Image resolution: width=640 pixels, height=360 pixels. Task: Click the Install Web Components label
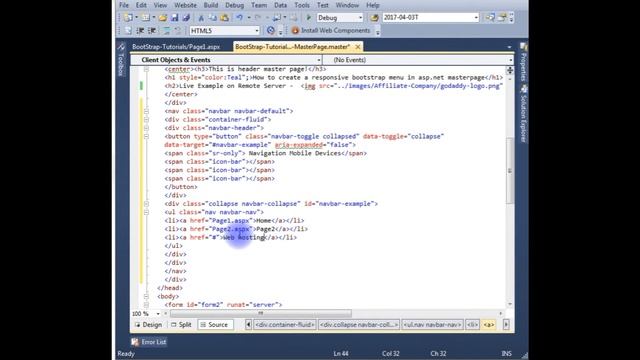coord(336,31)
